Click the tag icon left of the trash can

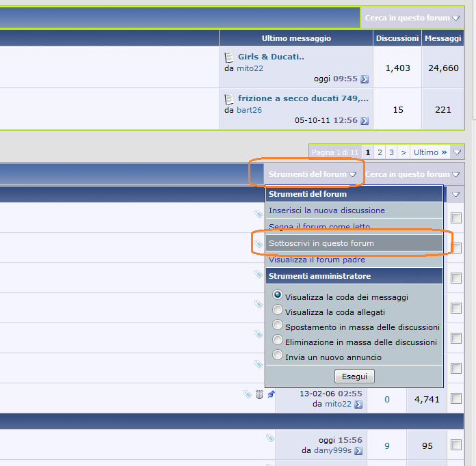click(248, 394)
